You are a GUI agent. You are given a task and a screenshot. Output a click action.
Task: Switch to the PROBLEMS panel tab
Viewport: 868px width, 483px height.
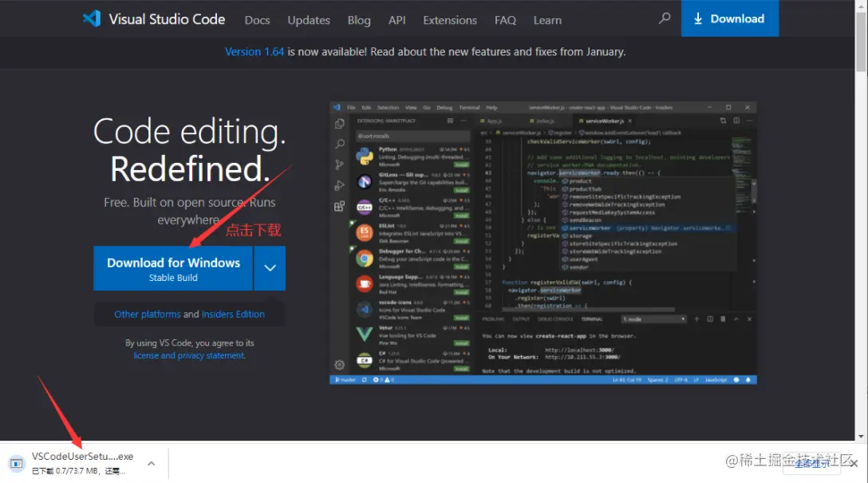[493, 319]
